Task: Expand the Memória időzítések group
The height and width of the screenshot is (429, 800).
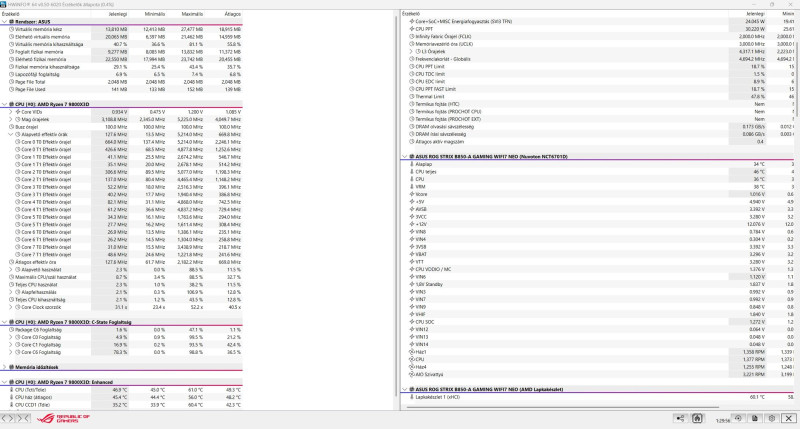Action: 5,367
